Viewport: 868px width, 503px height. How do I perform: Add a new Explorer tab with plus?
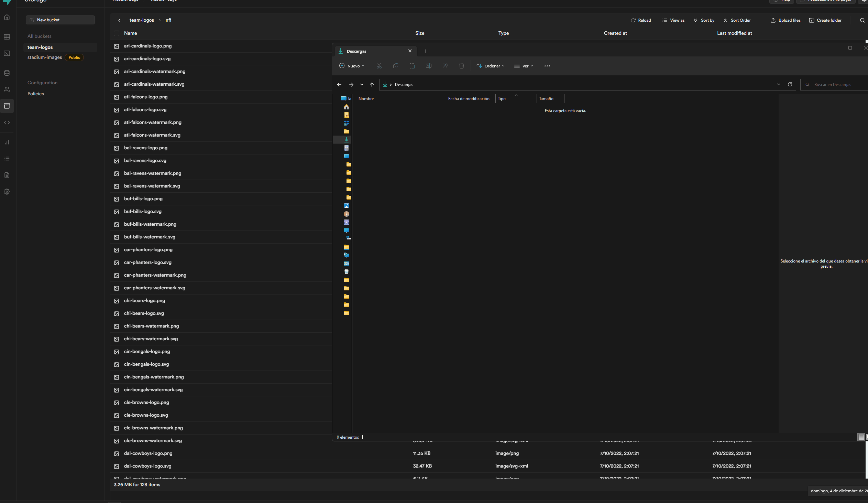pyautogui.click(x=426, y=51)
